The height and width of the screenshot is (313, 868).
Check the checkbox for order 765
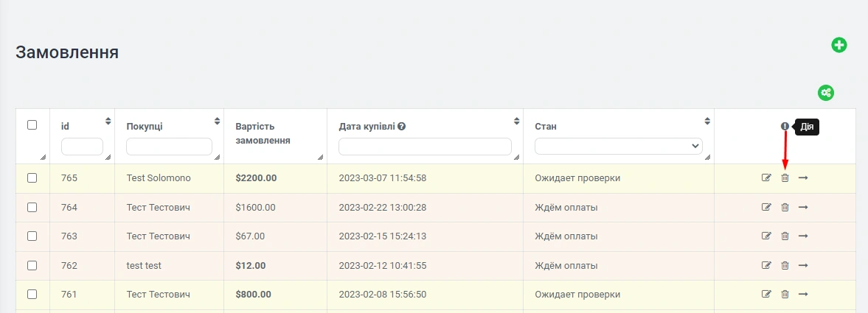pyautogui.click(x=32, y=177)
